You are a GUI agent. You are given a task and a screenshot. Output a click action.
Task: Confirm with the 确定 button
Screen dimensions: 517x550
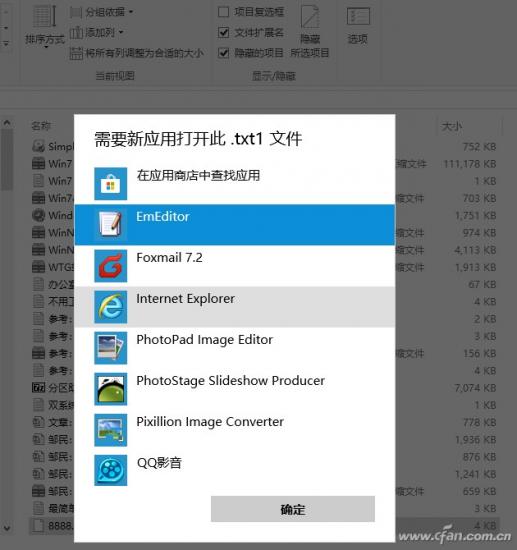point(293,509)
